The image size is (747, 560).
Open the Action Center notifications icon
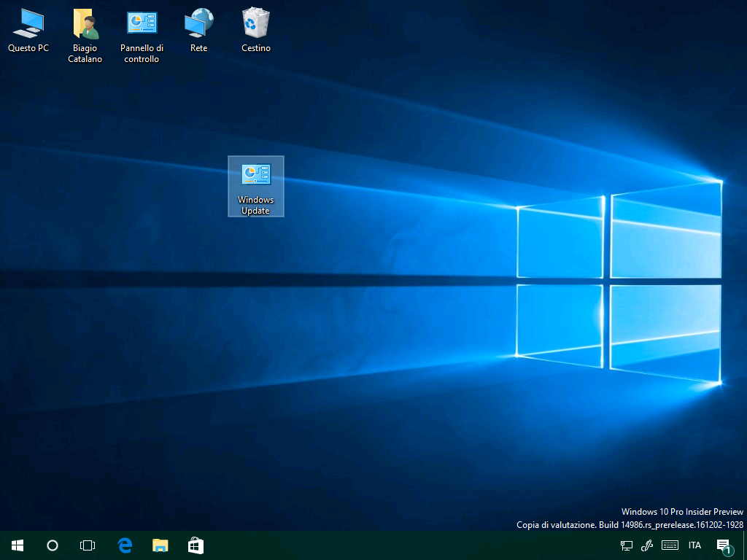[724, 546]
